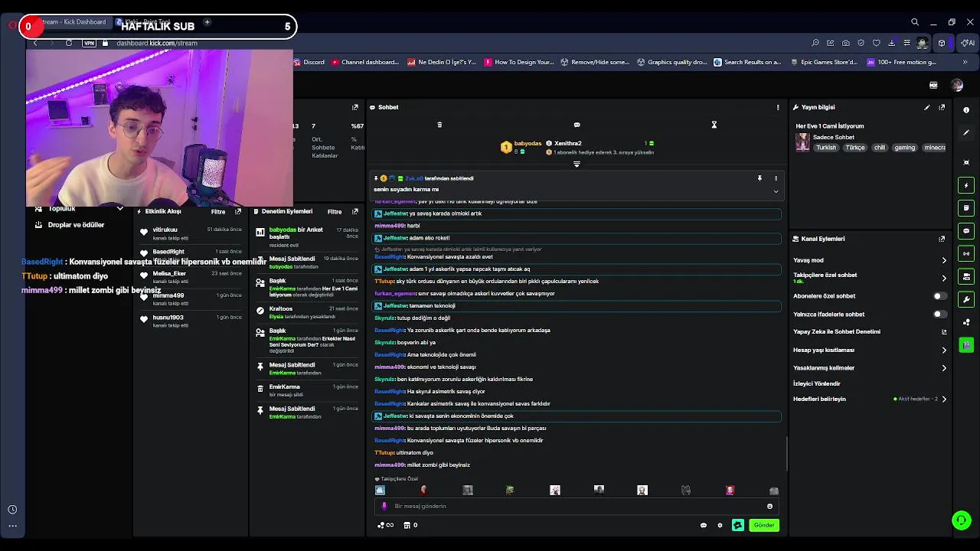Click the channel points infinity icon
This screenshot has height=551, width=980.
pos(385,525)
